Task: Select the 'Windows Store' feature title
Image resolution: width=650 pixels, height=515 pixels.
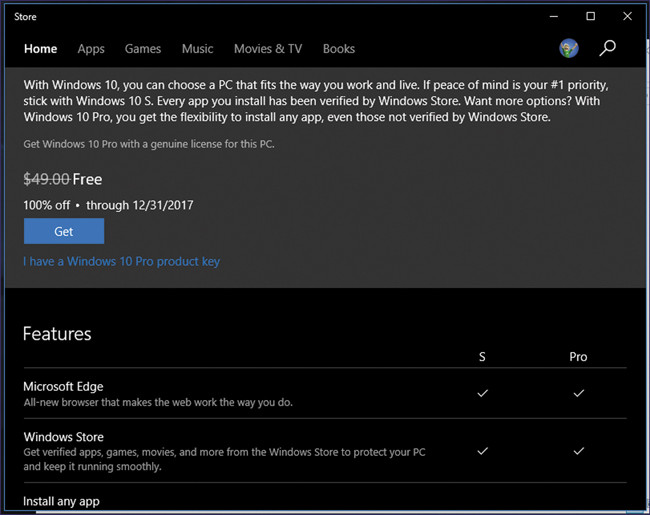Action: tap(63, 437)
